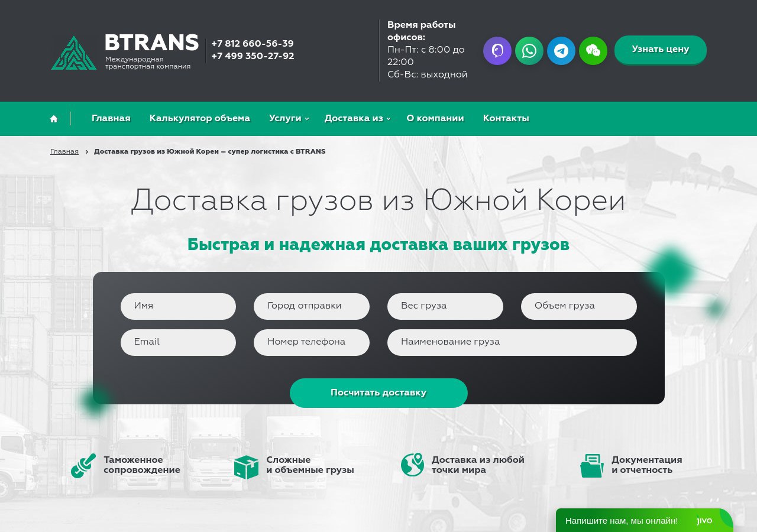Open the Viber messenger icon
Screen dimensions: 757x532
[497, 51]
